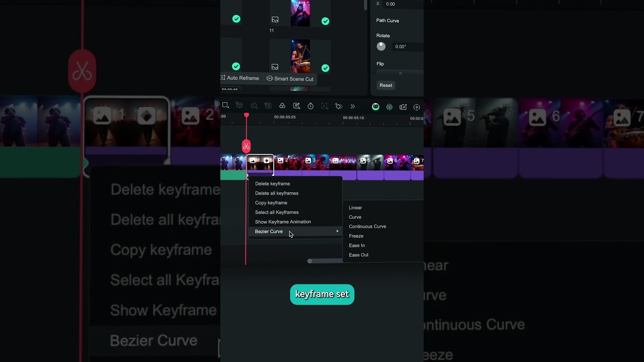Click the 00:00:05:10 ruler timecode
Viewport: 644px width, 362px height.
353,118
